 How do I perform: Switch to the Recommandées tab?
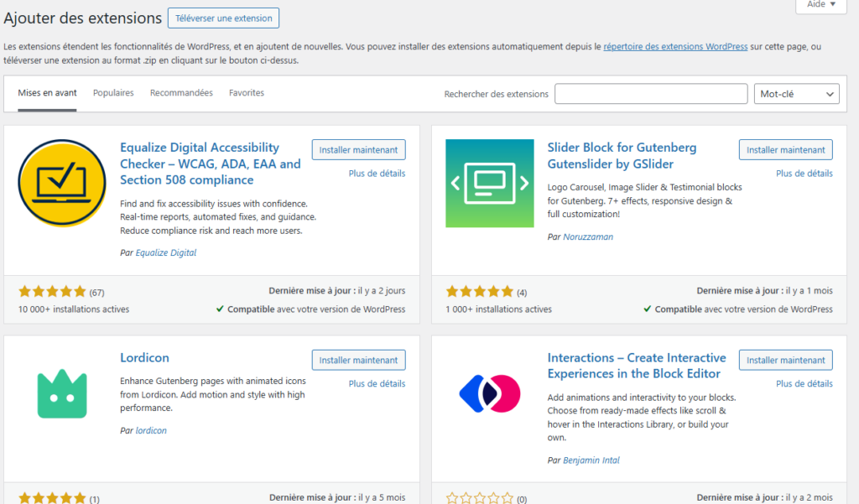point(181,93)
